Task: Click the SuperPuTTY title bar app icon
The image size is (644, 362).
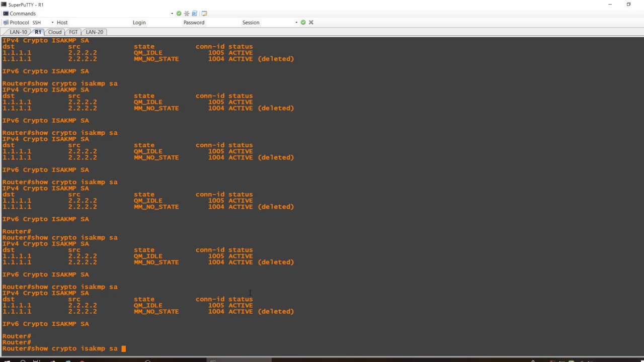Action: coord(4,5)
